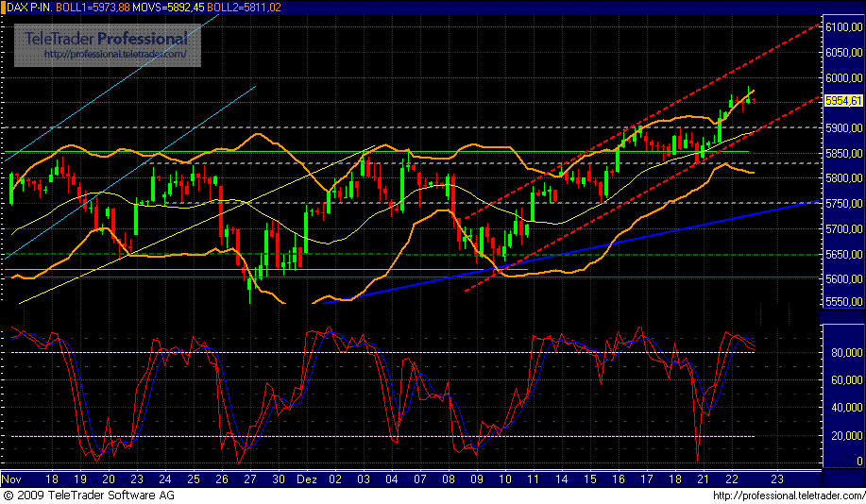866x504 pixels.
Task: Select the DAX P-IN. chart title
Action: pos(28,8)
